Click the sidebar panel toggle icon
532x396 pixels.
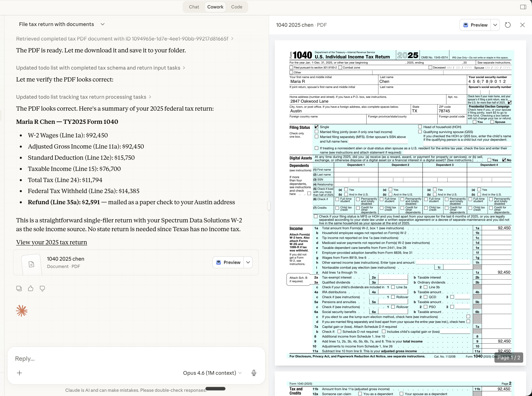point(523,7)
